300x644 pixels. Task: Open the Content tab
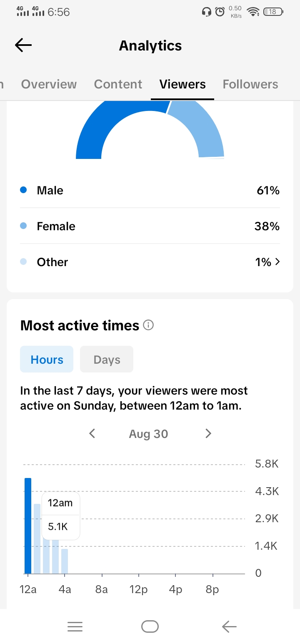(x=118, y=84)
